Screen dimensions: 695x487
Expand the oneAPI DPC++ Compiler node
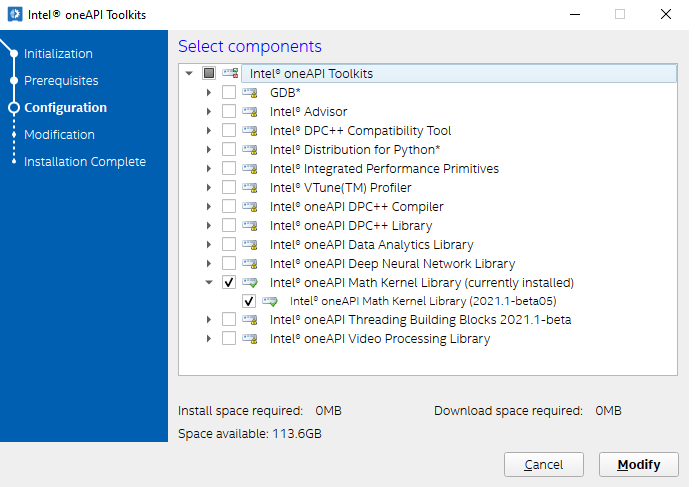[209, 207]
